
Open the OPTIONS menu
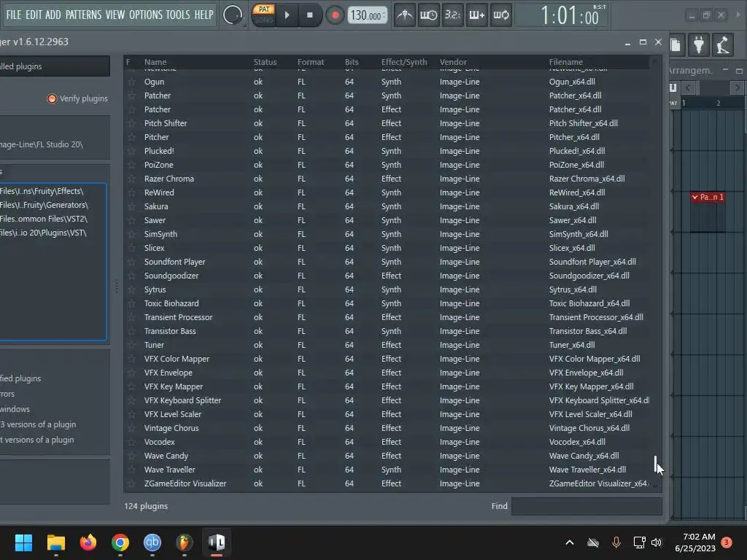click(x=146, y=15)
